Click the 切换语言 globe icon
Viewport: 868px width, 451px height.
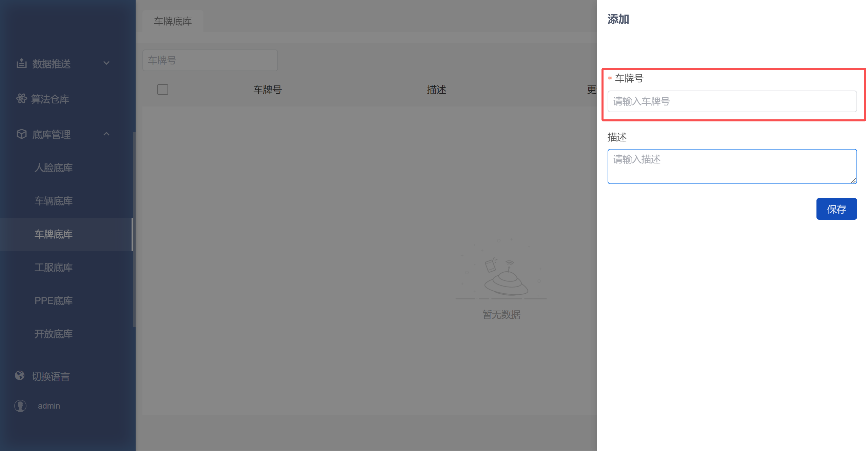(20, 375)
